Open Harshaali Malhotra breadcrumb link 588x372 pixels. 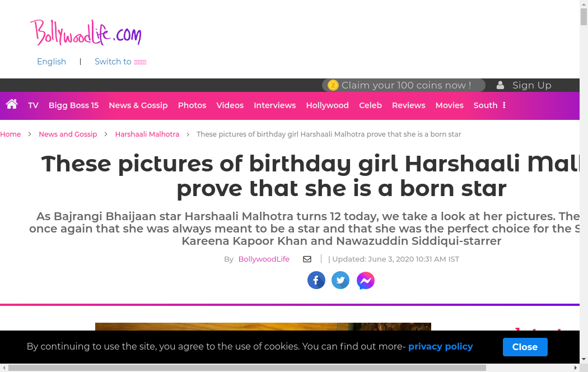(147, 134)
